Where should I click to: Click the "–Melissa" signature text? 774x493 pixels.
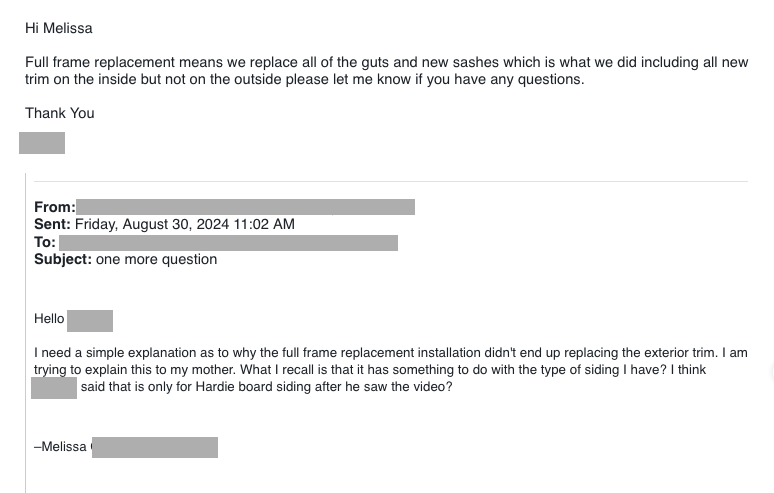point(61,447)
